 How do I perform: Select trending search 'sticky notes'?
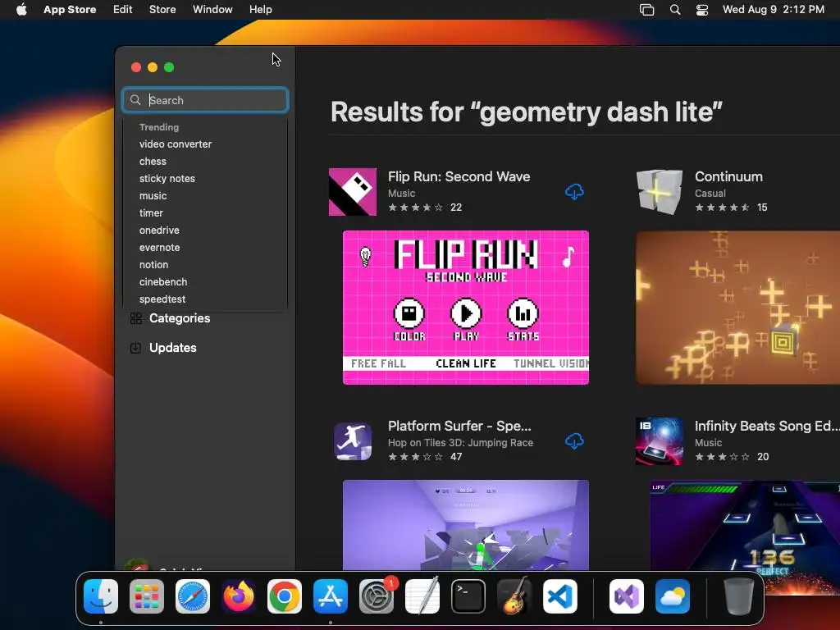point(167,178)
